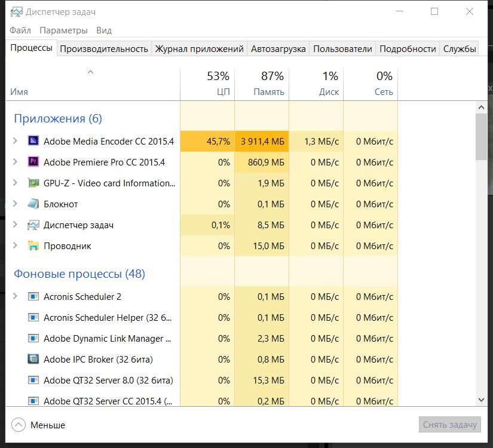Image resolution: width=493 pixels, height=448 pixels.
Task: Click the Acronis Scheduler 2 icon
Action: pos(33,297)
